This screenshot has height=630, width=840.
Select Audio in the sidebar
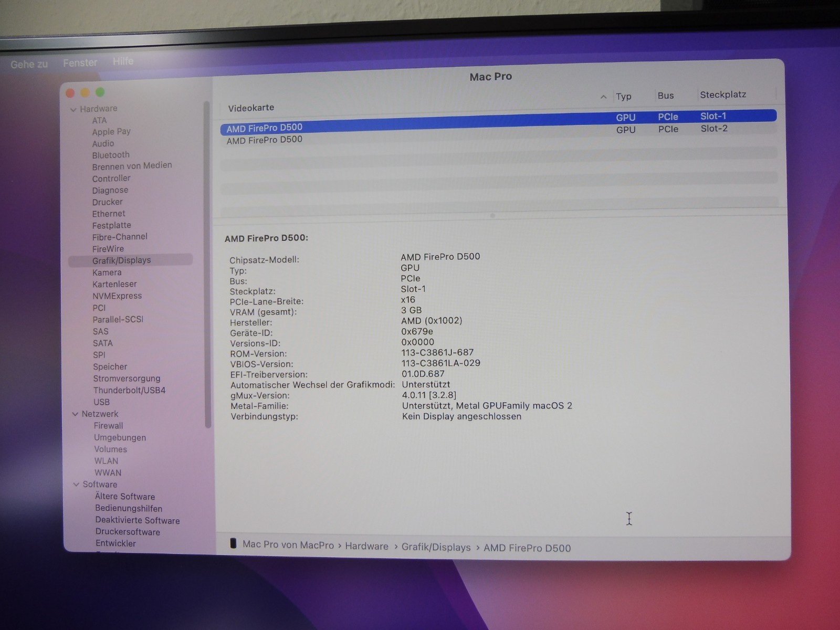tap(103, 143)
